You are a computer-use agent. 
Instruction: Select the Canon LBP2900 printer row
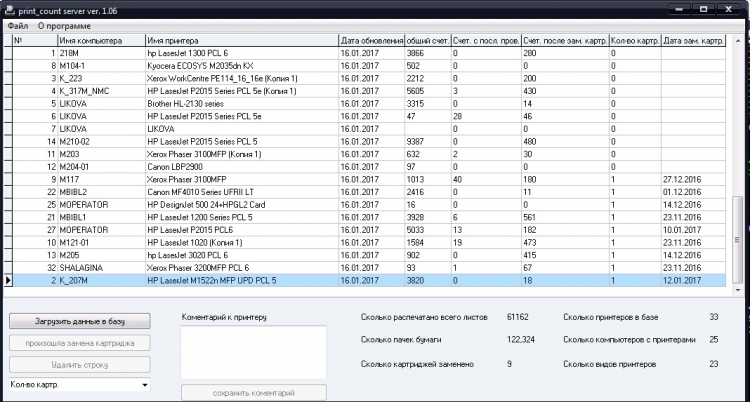(x=240, y=166)
